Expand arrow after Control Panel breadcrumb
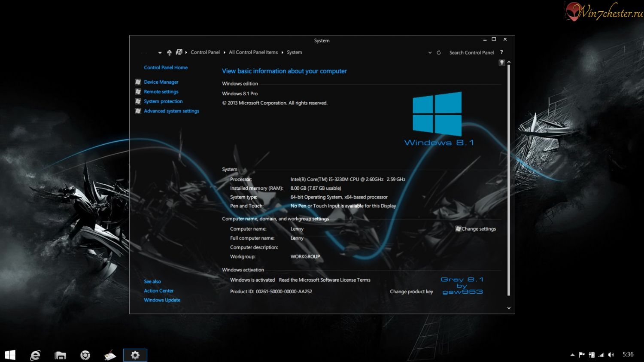The image size is (644, 362). pyautogui.click(x=224, y=52)
